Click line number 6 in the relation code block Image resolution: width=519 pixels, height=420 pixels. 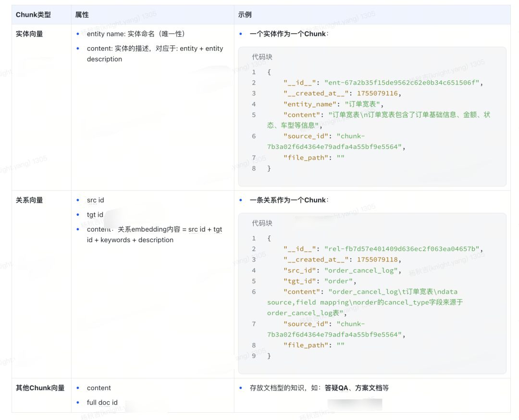pyautogui.click(x=254, y=292)
